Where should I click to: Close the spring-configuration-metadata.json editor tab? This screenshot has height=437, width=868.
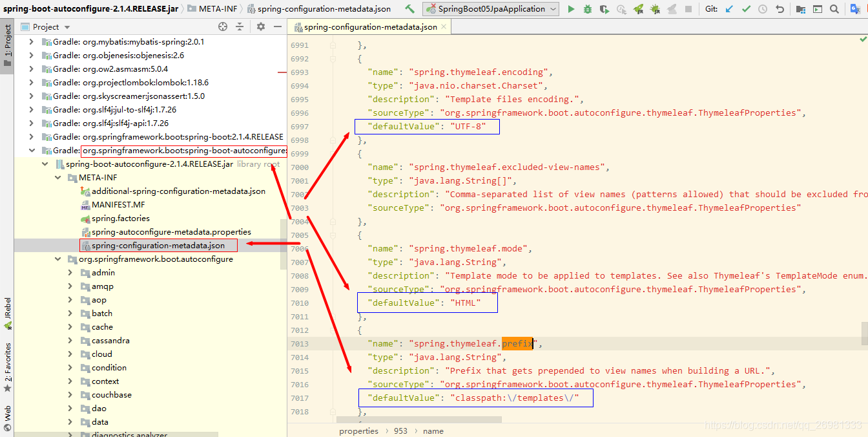tap(445, 27)
